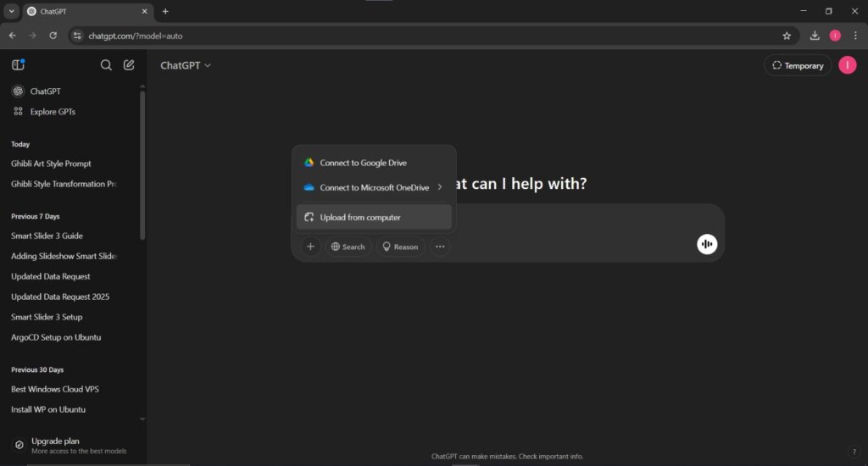The image size is (868, 466).
Task: Choose Upload from computer
Action: pos(374,218)
